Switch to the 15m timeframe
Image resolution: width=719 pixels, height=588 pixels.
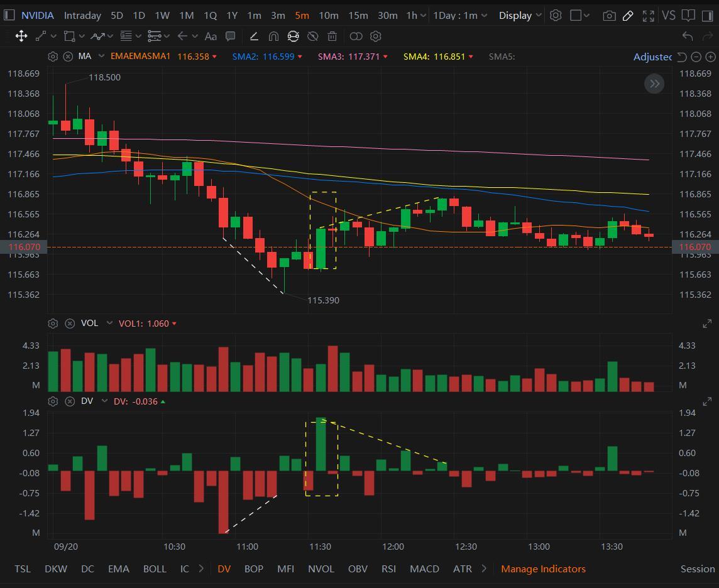[358, 16]
